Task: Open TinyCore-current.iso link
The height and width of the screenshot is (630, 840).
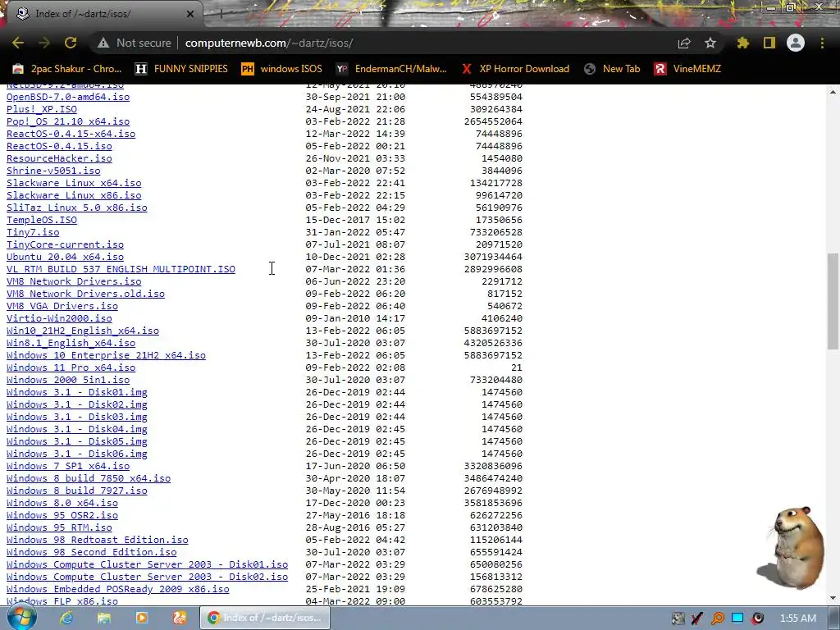Action: point(65,244)
